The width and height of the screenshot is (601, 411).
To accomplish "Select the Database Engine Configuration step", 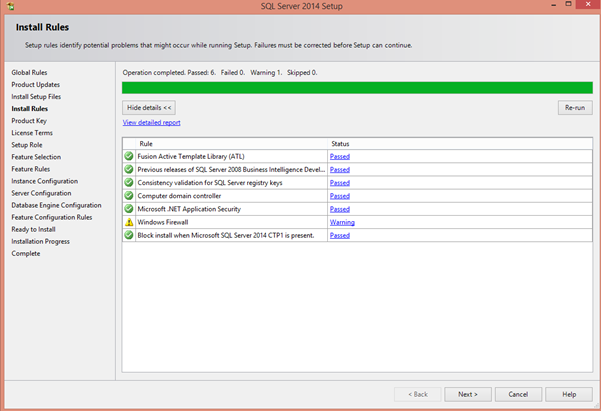I will tap(56, 205).
